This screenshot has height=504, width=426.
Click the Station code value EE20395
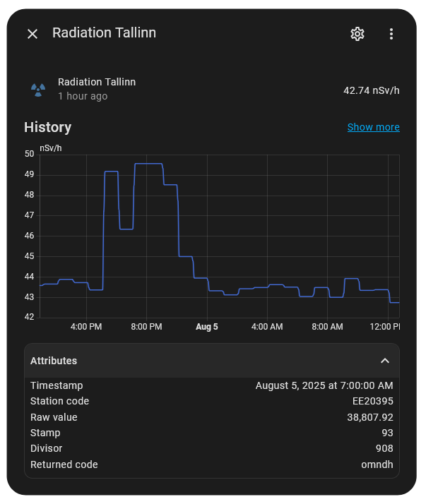coord(372,401)
